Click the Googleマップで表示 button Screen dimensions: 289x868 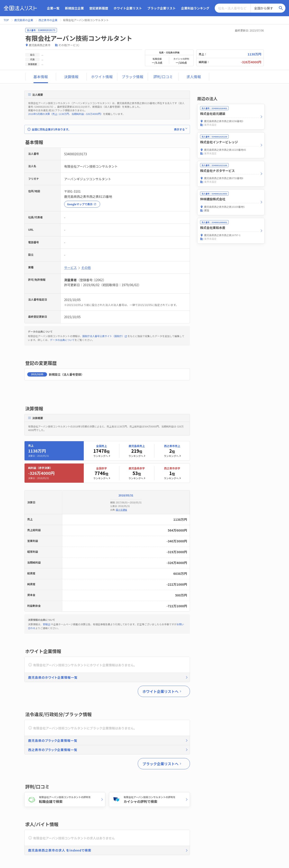82,204
